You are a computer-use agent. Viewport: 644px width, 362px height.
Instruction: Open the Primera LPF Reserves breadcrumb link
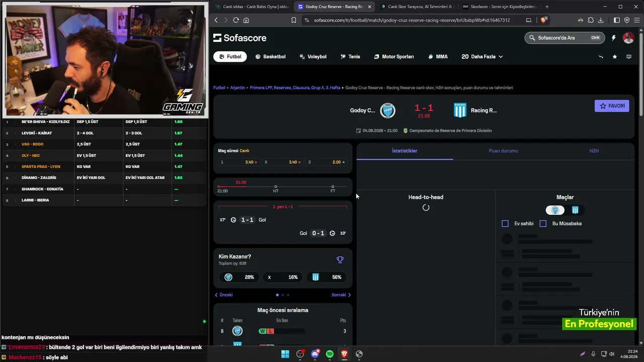point(295,88)
